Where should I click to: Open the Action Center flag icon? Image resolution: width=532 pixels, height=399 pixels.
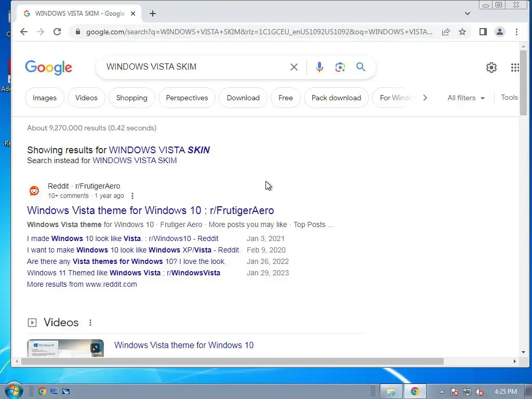click(x=454, y=392)
